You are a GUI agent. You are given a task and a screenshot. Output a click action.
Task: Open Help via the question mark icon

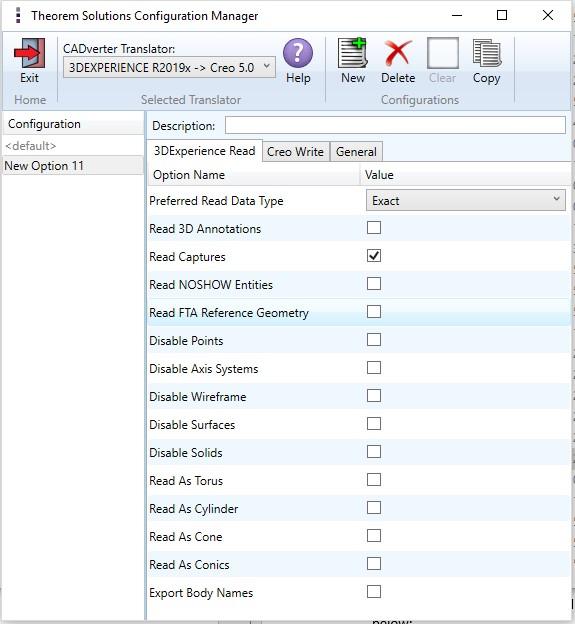(298, 53)
